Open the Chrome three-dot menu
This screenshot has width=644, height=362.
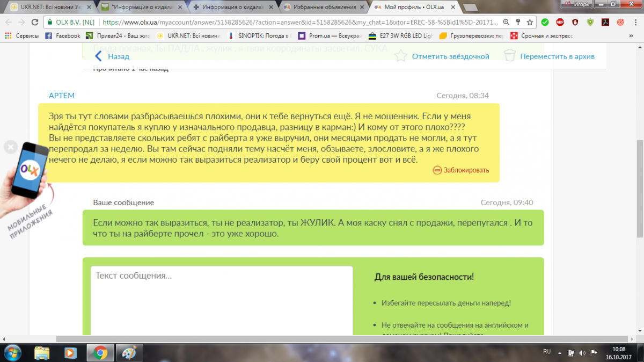pyautogui.click(x=635, y=23)
